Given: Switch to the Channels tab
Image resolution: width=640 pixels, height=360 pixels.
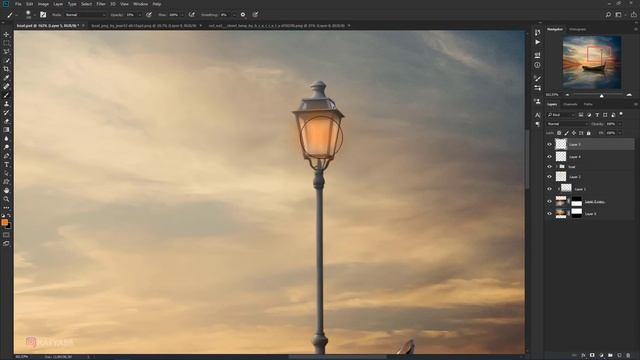Looking at the screenshot, I should pos(570,104).
